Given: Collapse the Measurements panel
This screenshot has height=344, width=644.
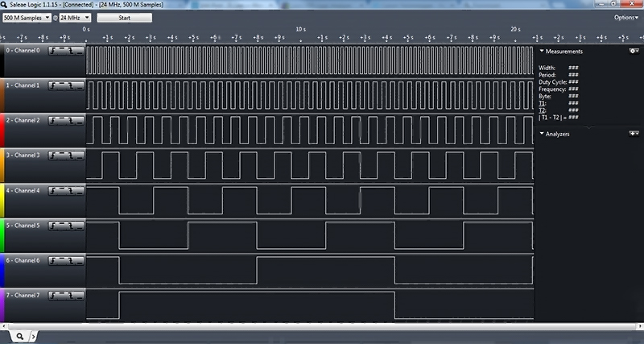Looking at the screenshot, I should click(x=542, y=51).
